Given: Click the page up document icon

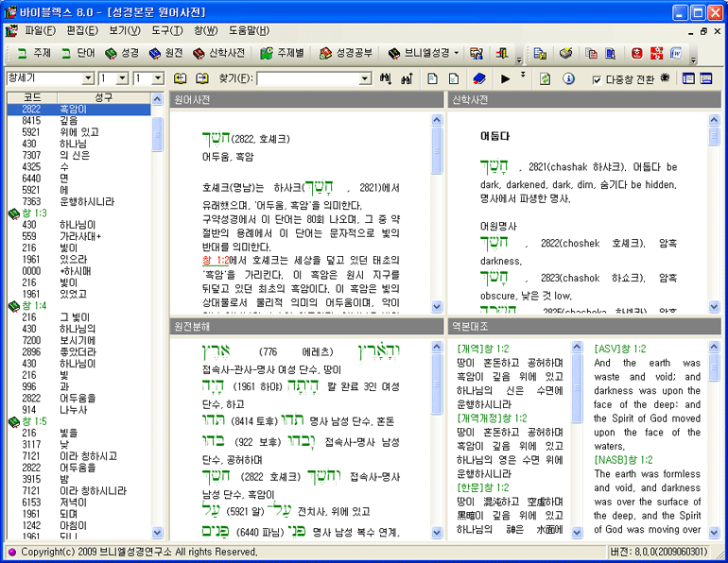Looking at the screenshot, I should point(432,78).
